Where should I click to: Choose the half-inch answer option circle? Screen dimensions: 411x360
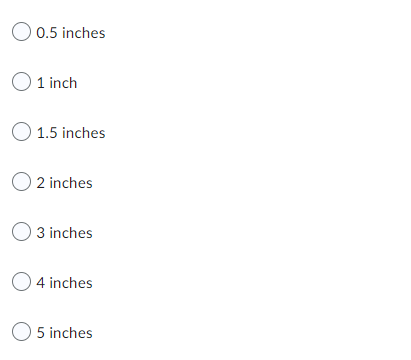pyautogui.click(x=22, y=32)
